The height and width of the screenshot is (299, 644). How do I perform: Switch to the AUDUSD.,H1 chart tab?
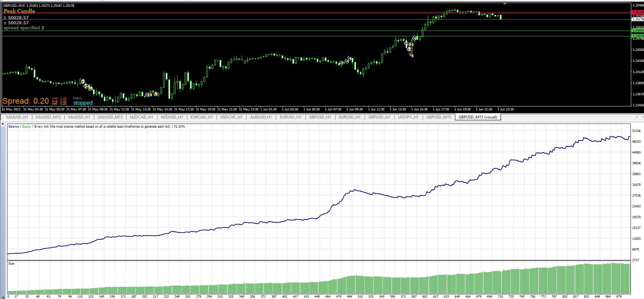(x=261, y=117)
